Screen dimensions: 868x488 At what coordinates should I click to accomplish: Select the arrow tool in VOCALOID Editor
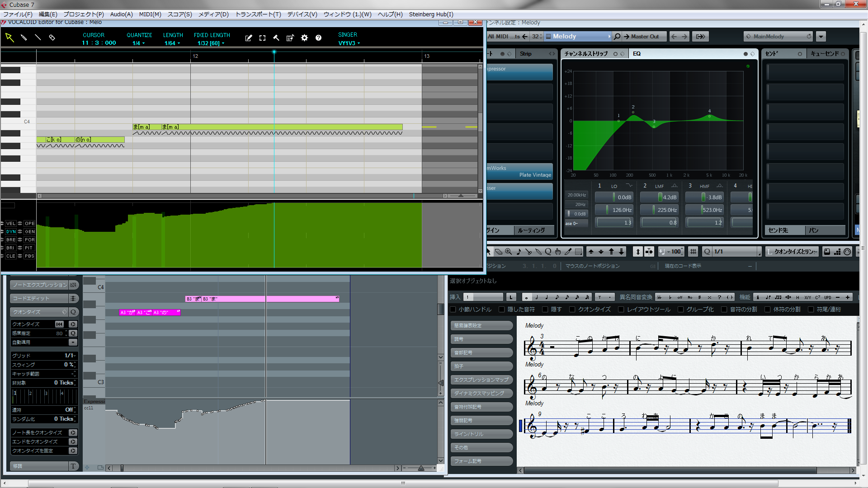(9, 38)
